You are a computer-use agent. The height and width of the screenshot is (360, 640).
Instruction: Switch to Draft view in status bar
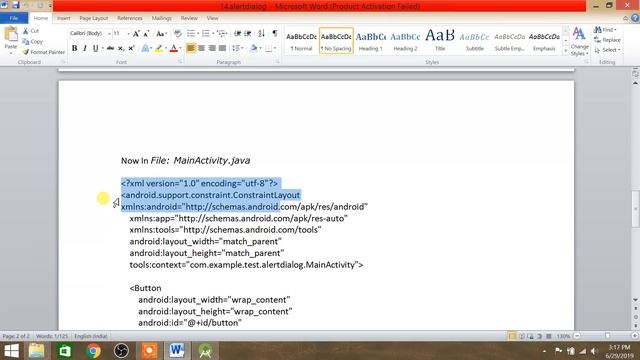point(549,336)
